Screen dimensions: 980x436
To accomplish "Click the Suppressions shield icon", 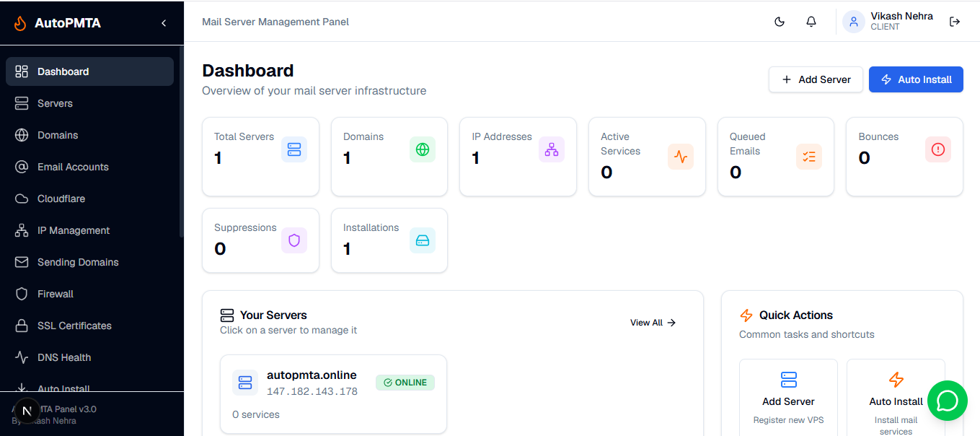I will 294,240.
